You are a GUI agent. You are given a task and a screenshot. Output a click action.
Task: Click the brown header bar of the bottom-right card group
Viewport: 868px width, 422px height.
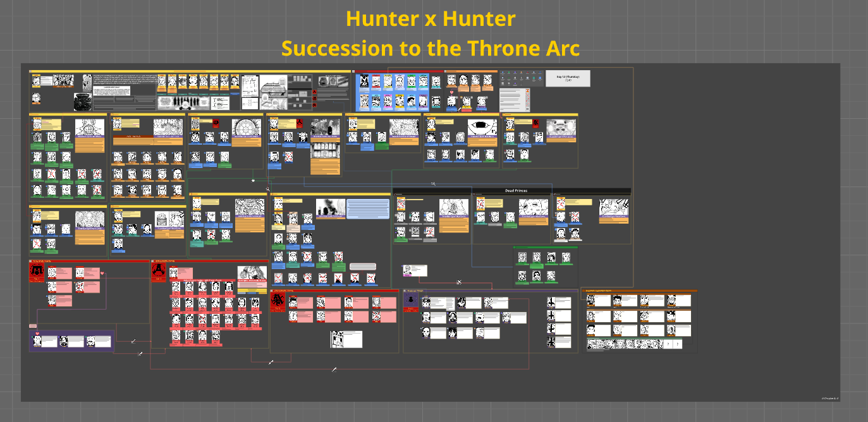click(639, 291)
